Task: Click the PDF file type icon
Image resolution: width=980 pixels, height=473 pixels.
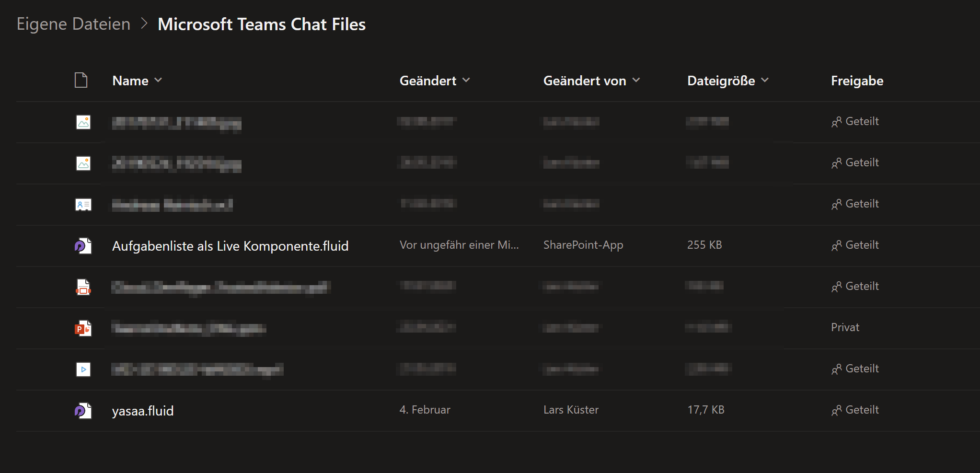Action: click(x=83, y=287)
